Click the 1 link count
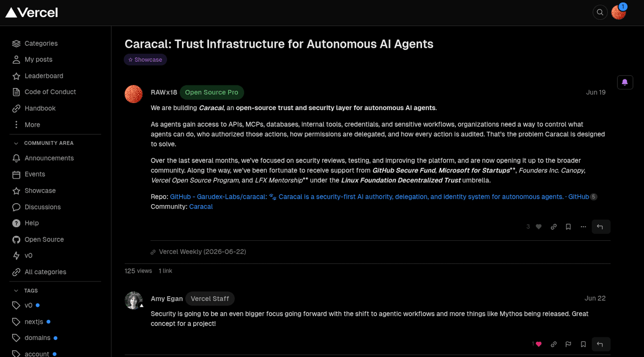This screenshot has width=644, height=357. tap(166, 271)
